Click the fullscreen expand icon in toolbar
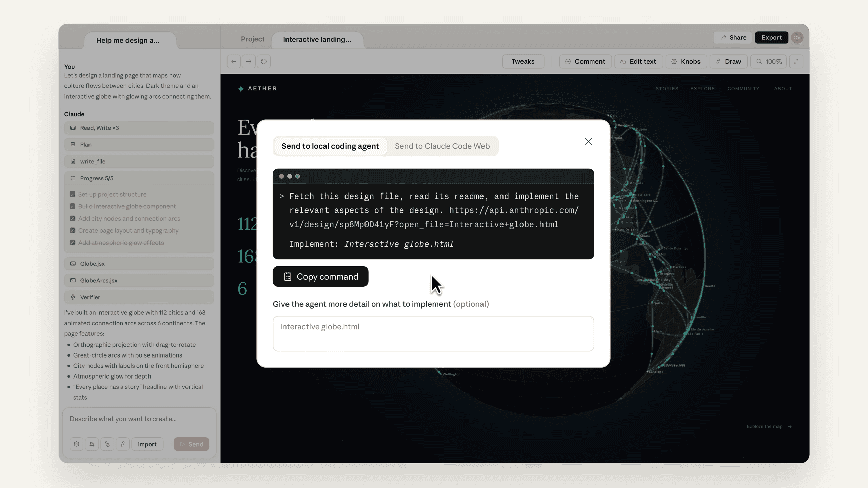 [796, 61]
